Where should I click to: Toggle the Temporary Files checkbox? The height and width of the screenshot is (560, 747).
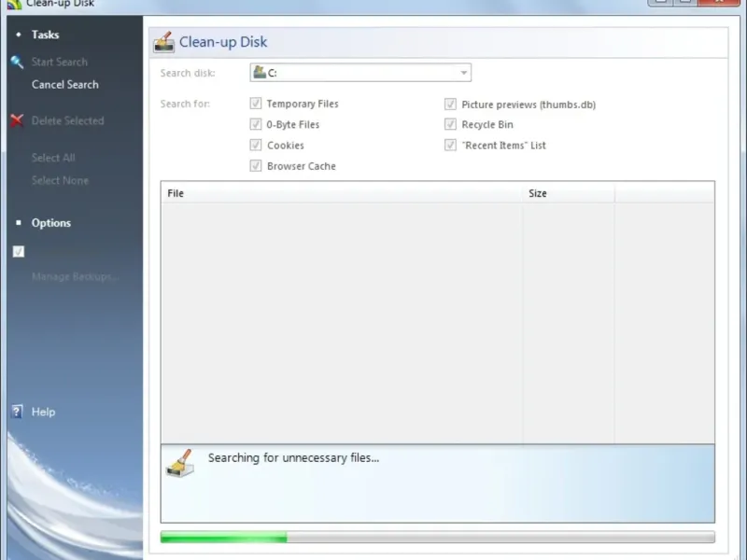coord(256,104)
